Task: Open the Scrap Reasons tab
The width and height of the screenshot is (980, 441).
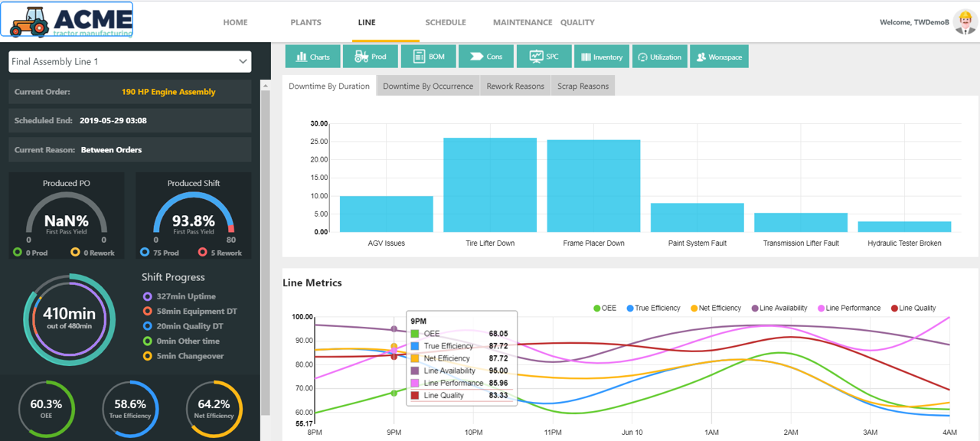Action: [583, 87]
